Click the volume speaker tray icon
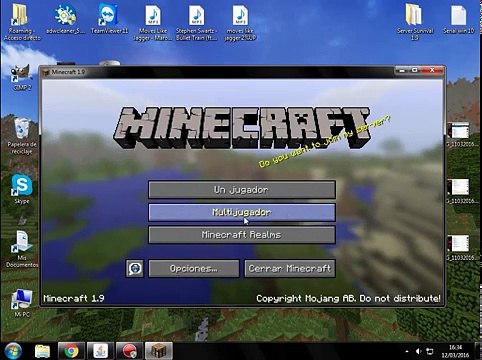 419,351
